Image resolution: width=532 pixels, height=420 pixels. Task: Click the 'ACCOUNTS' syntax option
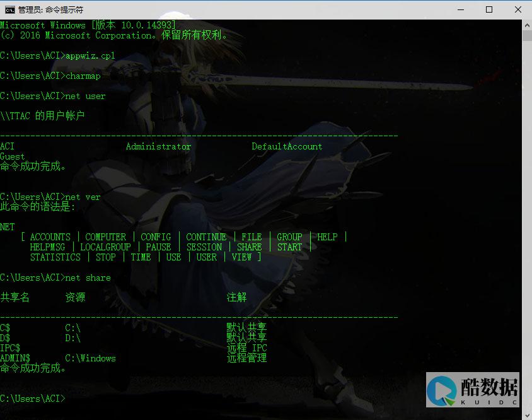pyautogui.click(x=50, y=237)
